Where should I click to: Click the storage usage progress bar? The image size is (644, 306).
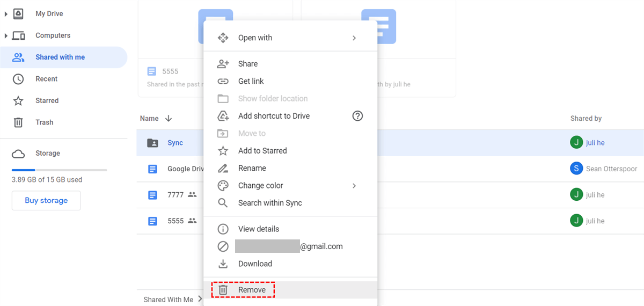[59, 170]
